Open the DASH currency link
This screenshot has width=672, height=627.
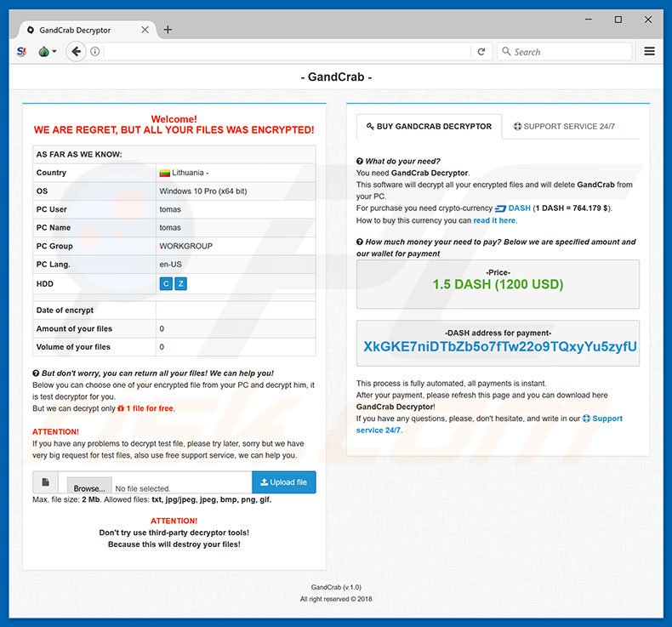pos(513,208)
